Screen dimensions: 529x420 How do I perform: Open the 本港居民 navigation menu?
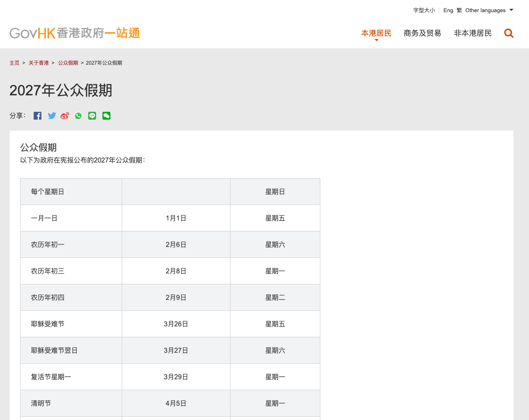coord(376,33)
